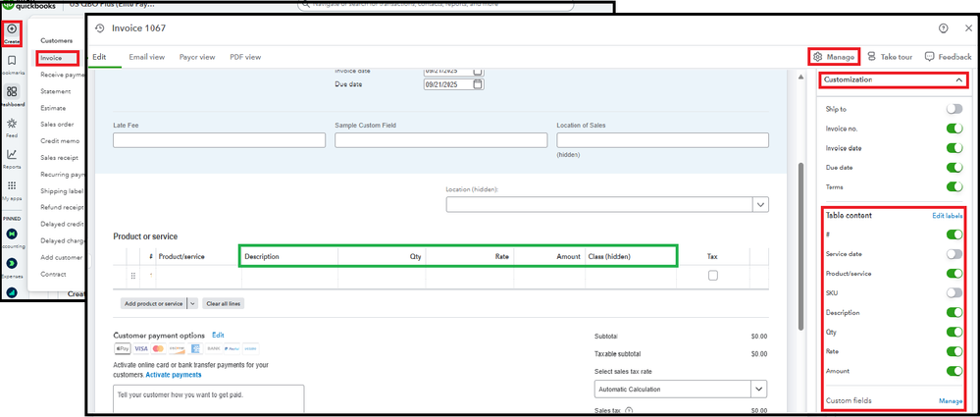
Task: Switch to Email view tab
Action: [147, 57]
